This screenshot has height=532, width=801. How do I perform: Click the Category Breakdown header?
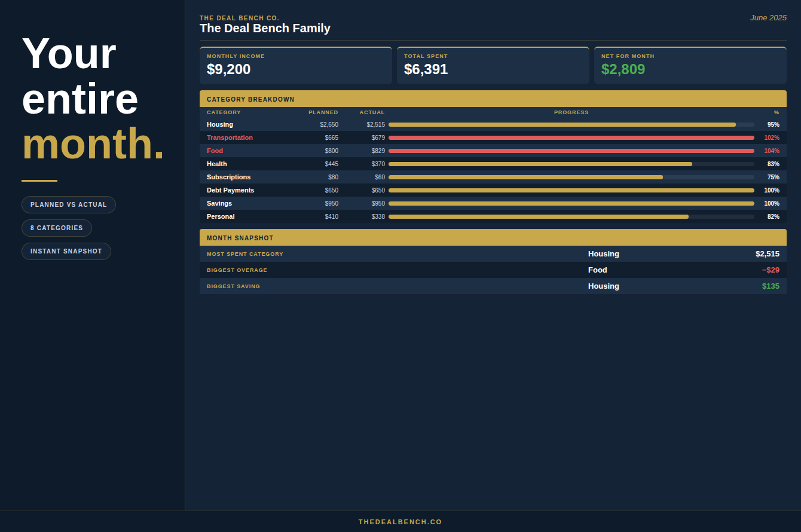coord(493,99)
